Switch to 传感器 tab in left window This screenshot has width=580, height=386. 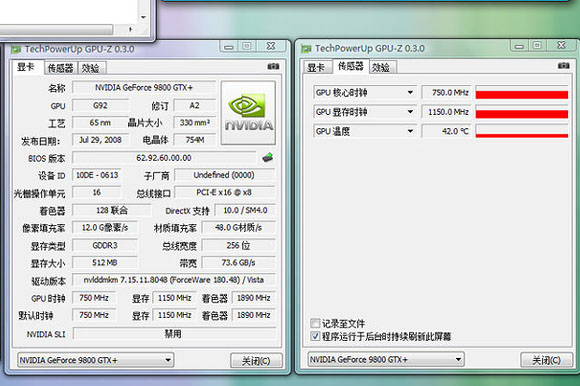[x=61, y=68]
